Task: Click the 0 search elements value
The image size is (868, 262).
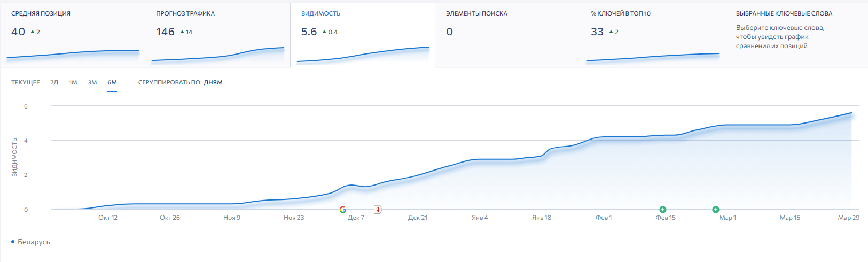Action: (449, 32)
